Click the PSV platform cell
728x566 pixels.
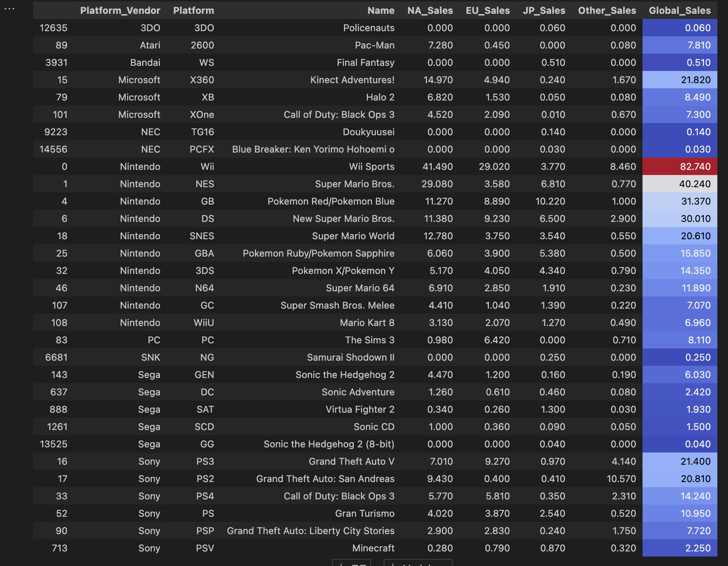pos(205,548)
